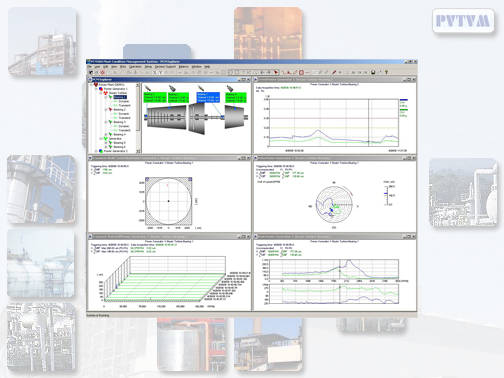Click the red triangle toolbar icon

pyautogui.click(x=289, y=72)
